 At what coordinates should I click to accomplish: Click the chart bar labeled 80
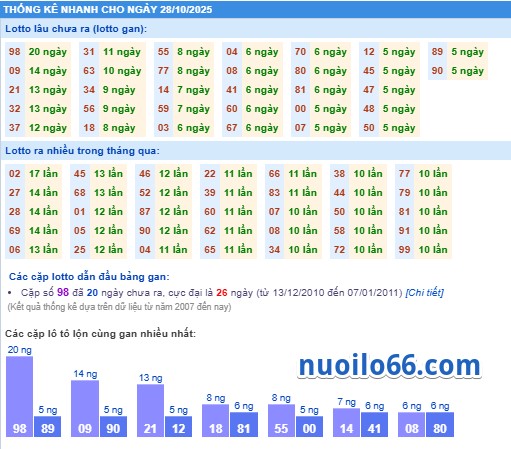click(x=440, y=425)
